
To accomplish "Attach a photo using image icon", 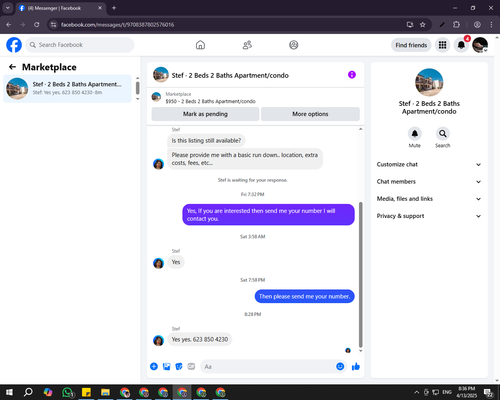I will coord(166,367).
